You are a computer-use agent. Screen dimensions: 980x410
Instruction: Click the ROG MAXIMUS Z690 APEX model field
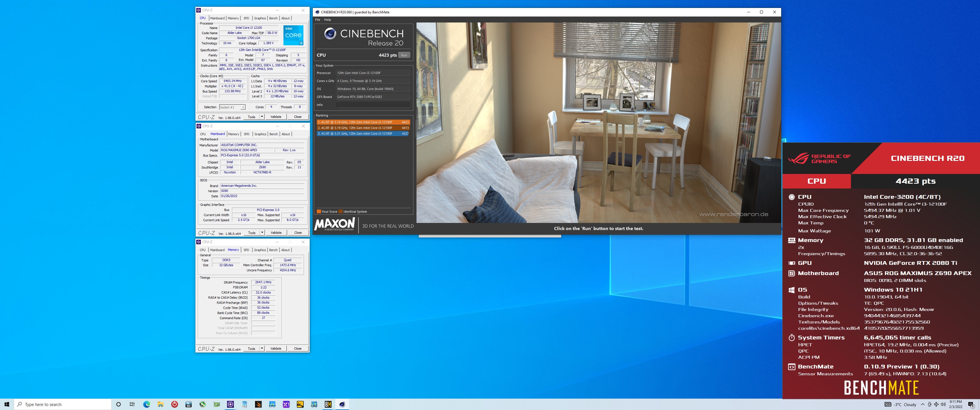[247, 150]
